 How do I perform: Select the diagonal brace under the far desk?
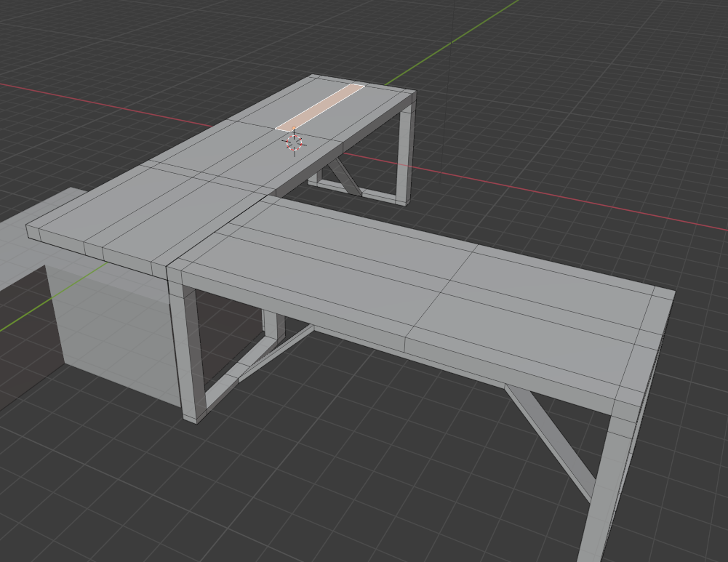[344, 177]
